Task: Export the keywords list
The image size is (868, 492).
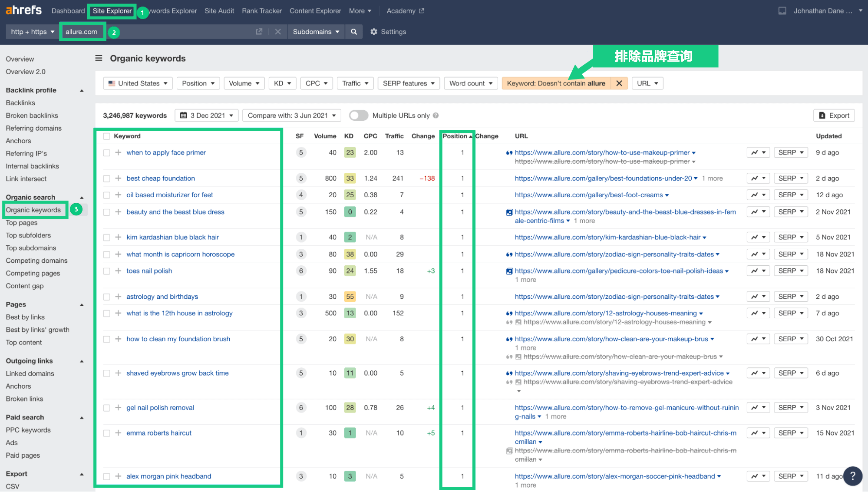Action: [x=834, y=116]
